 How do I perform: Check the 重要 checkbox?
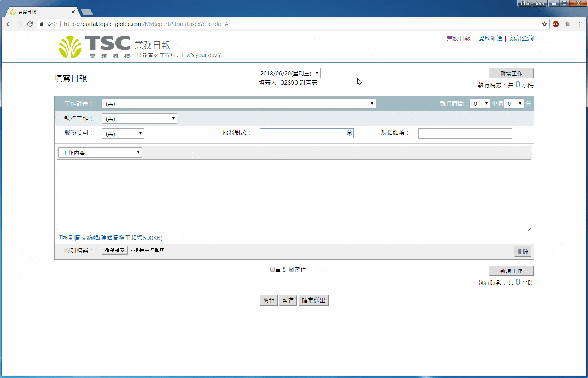pos(272,269)
